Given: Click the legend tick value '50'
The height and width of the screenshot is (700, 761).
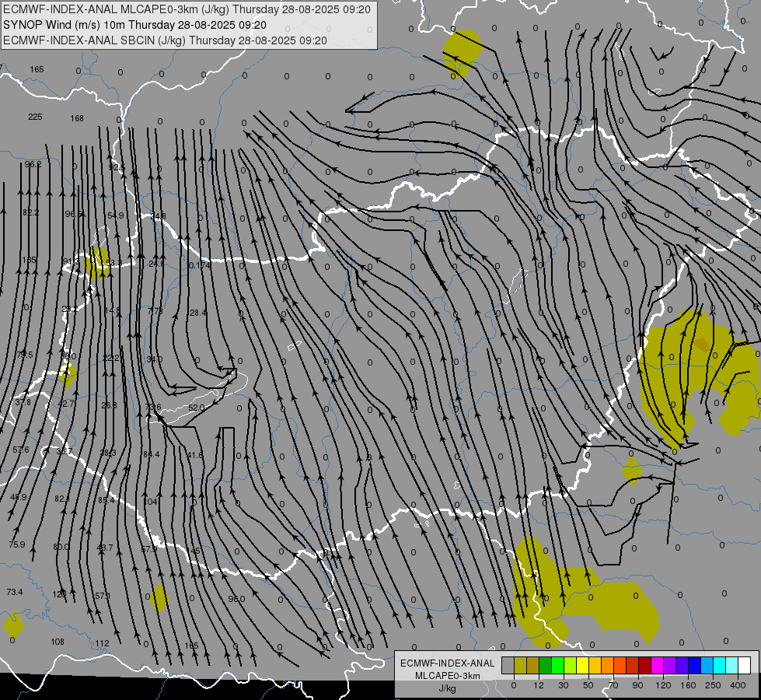Looking at the screenshot, I should point(588,685).
